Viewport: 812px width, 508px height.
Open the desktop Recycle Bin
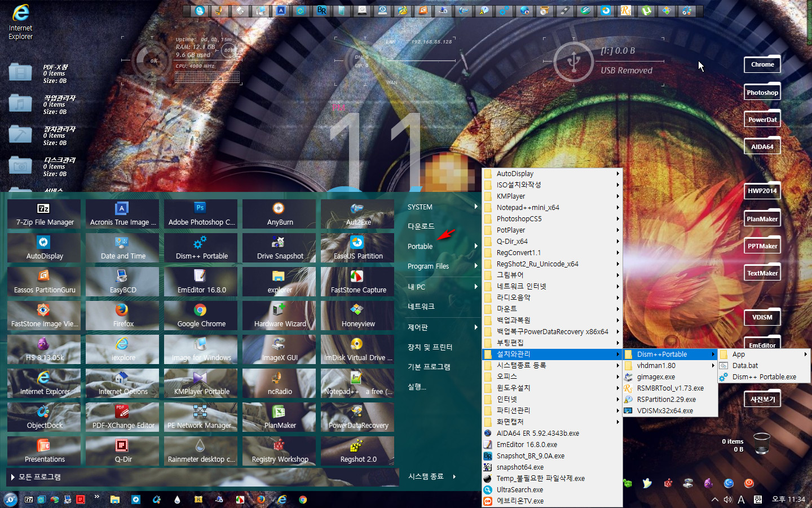(x=761, y=443)
